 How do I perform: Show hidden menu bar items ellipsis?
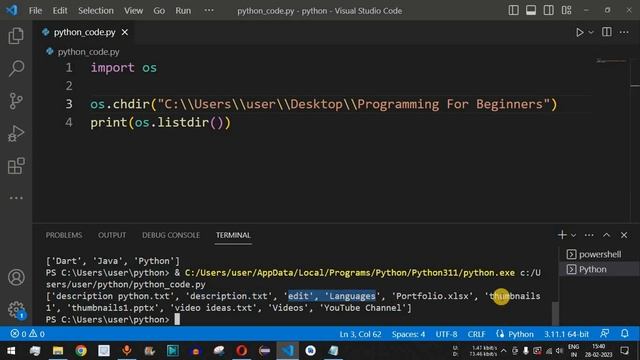point(209,10)
